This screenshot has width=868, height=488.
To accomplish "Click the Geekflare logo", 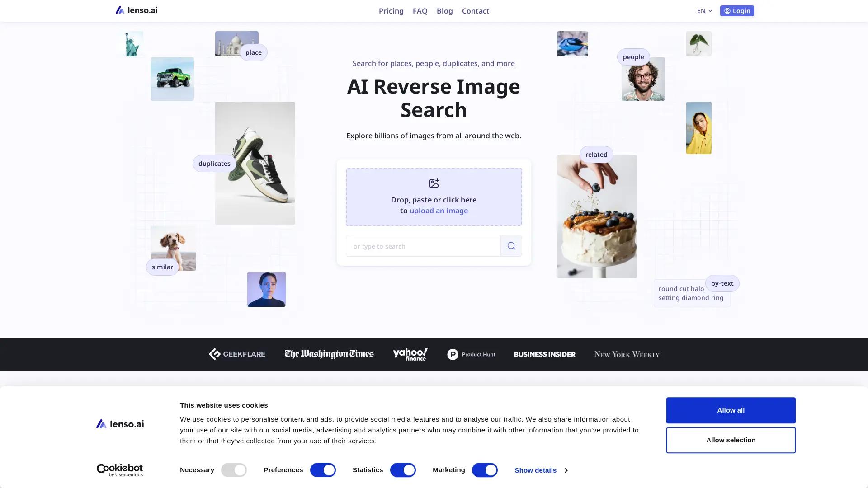I will click(x=236, y=354).
